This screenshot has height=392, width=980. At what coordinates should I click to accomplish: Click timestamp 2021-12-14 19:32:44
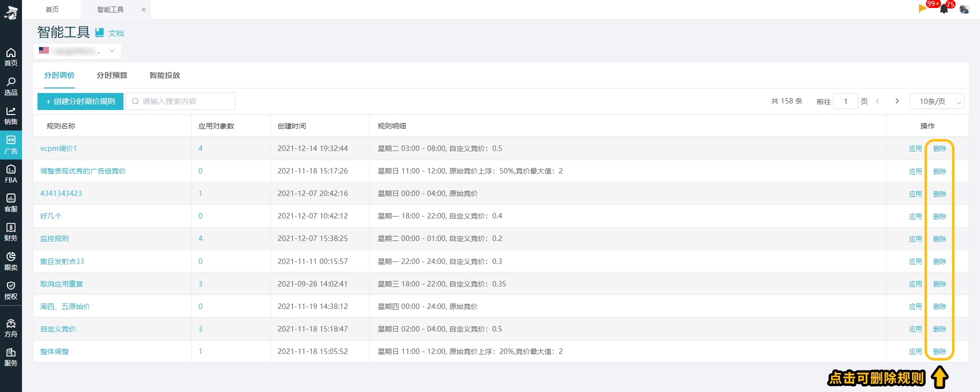313,148
